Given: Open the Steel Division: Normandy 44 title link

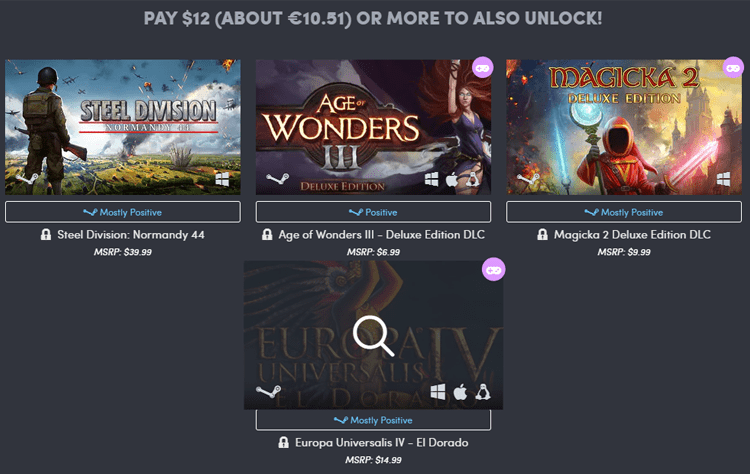Looking at the screenshot, I should [x=131, y=235].
